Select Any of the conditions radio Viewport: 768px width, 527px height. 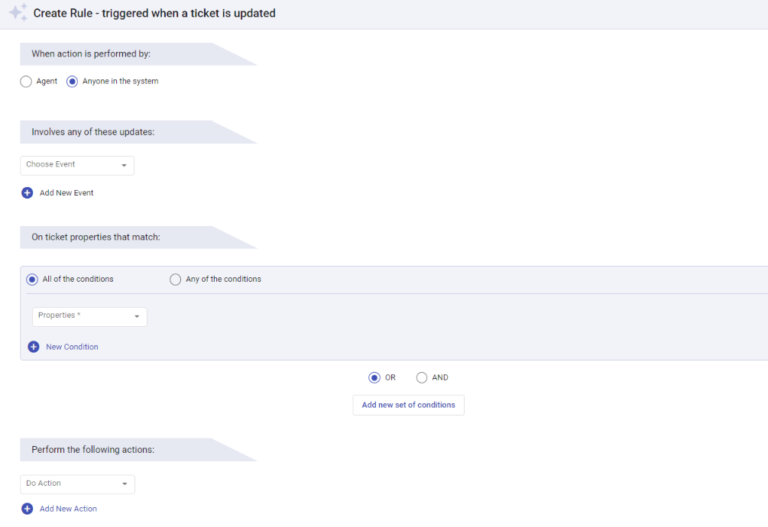[x=176, y=279]
